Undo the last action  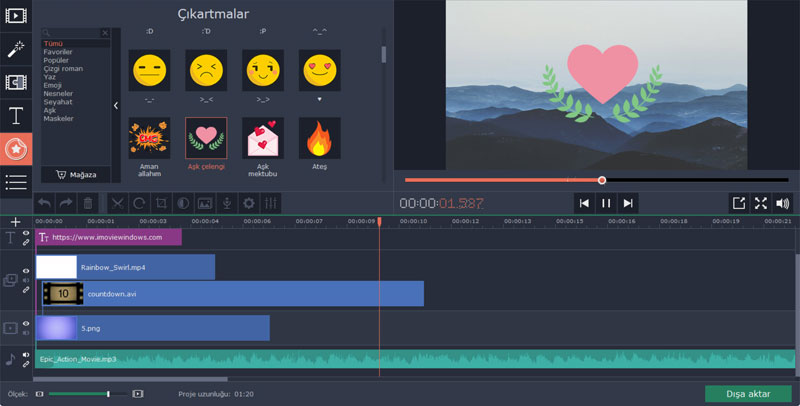tap(44, 204)
